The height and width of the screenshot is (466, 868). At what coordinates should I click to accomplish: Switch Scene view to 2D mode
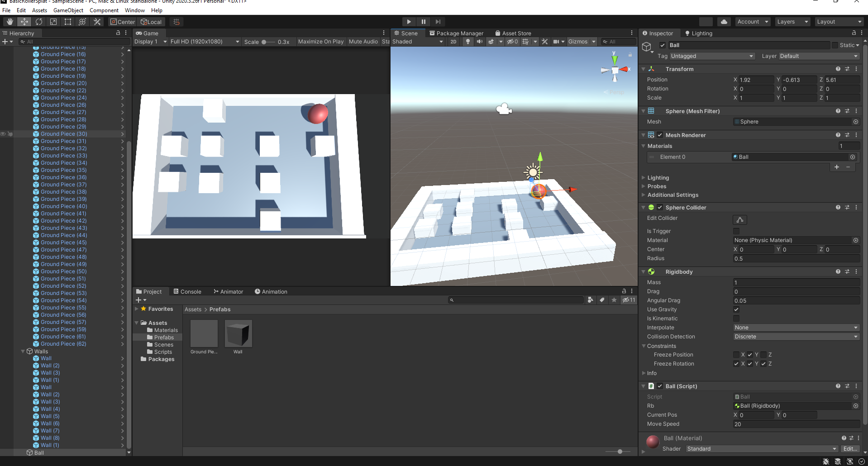pyautogui.click(x=453, y=42)
